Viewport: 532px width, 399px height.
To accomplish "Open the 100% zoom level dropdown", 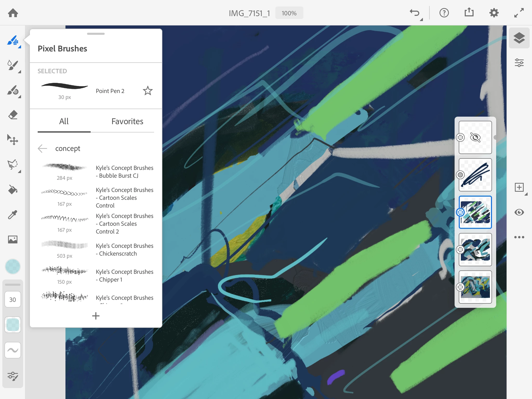I will 289,13.
